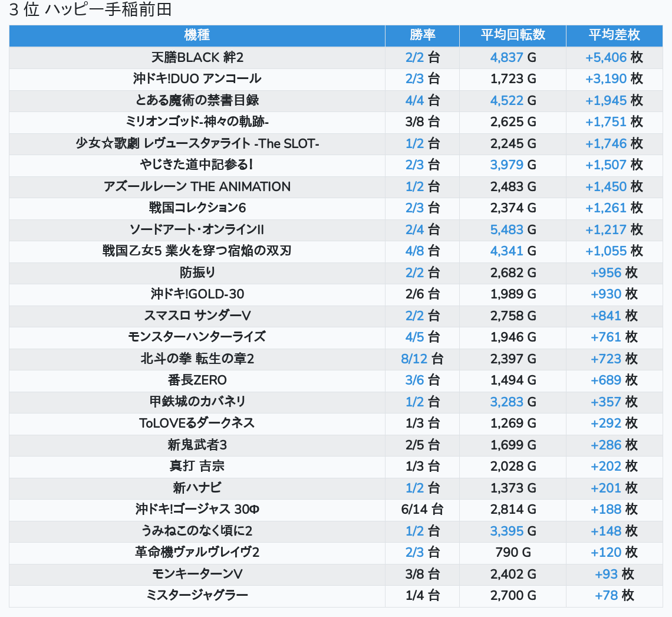
Task: Click モンスターハンターライズ machine name
Action: click(x=197, y=337)
